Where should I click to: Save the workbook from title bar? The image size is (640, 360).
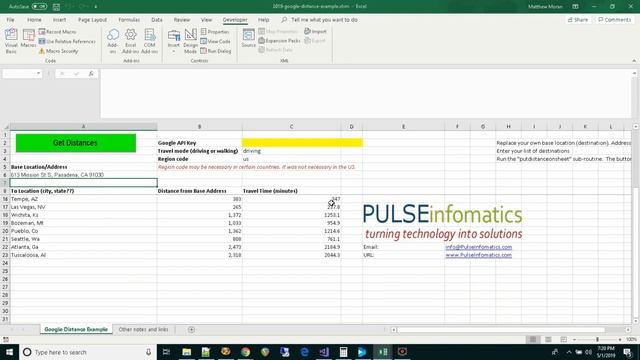tap(56, 7)
